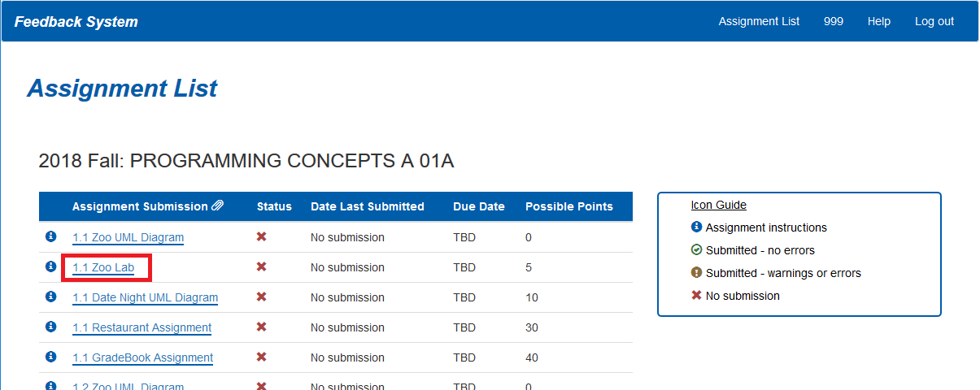The width and height of the screenshot is (980, 390).
Task: Click red X status for 1.1 Zoo UML Diagram
Action: coord(262,236)
